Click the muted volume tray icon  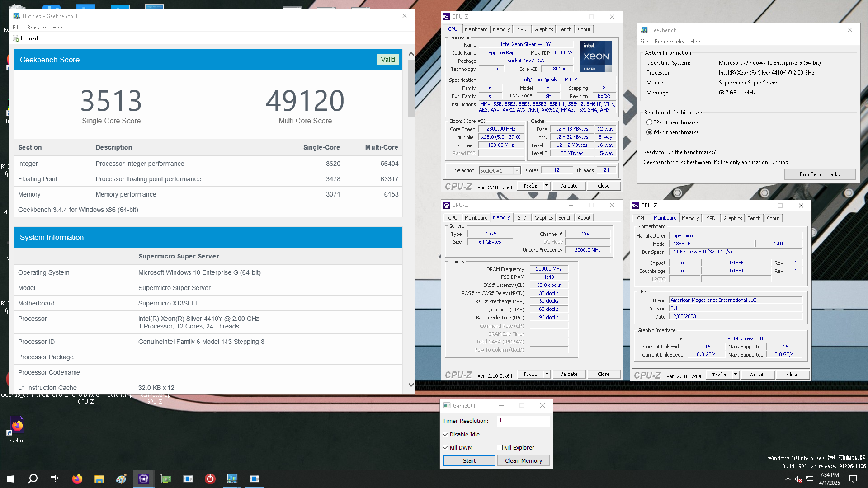pos(798,479)
